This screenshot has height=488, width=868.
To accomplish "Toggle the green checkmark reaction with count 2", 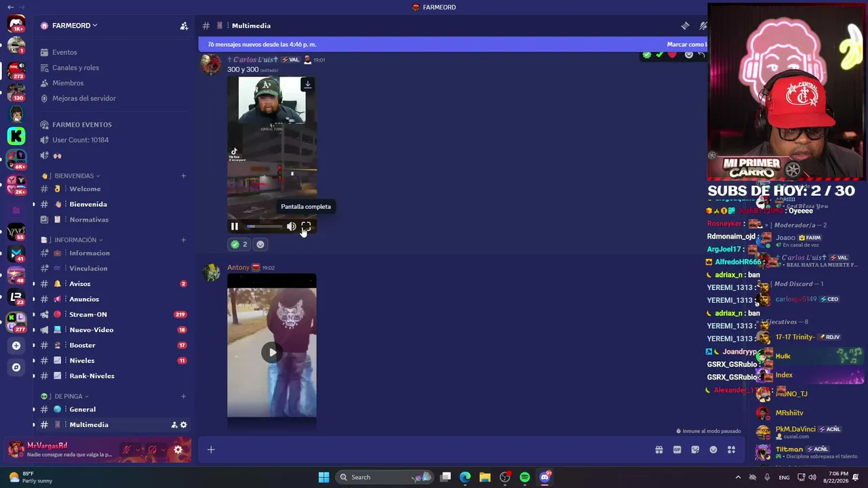I will pos(239,244).
